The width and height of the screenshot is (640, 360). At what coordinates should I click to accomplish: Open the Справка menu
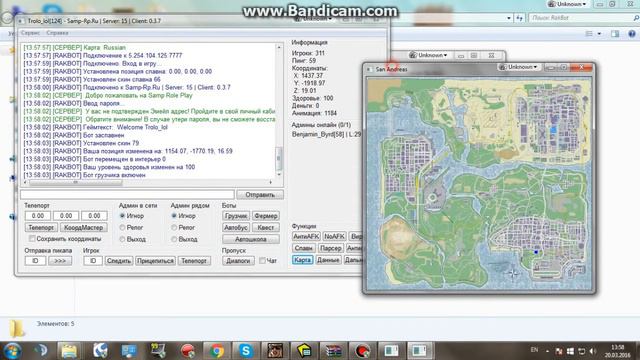click(57, 33)
